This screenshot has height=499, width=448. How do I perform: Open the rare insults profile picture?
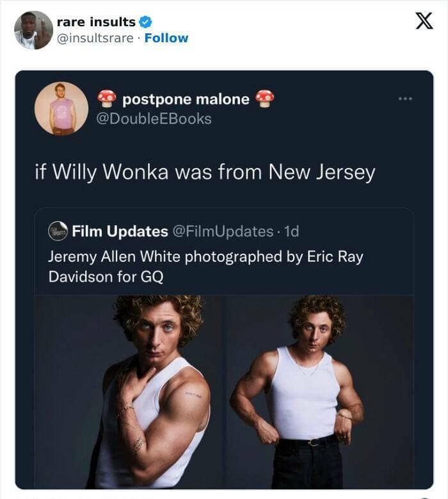pos(33,29)
